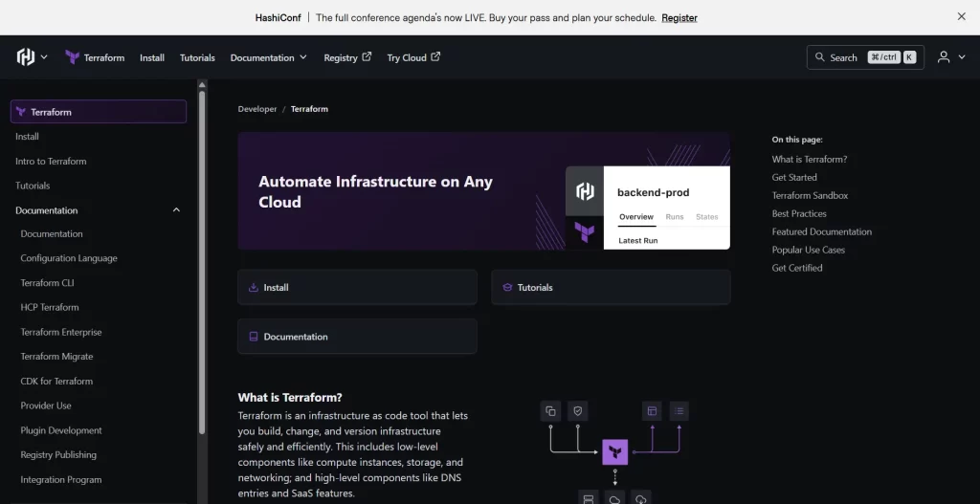
Task: Click the Search field in header
Action: pyautogui.click(x=865, y=57)
